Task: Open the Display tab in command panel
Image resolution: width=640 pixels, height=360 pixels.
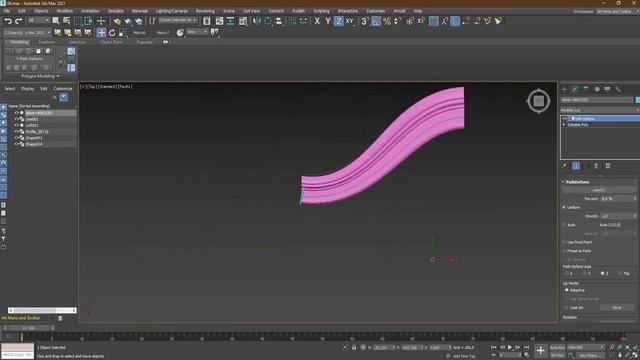Action: click(x=607, y=89)
